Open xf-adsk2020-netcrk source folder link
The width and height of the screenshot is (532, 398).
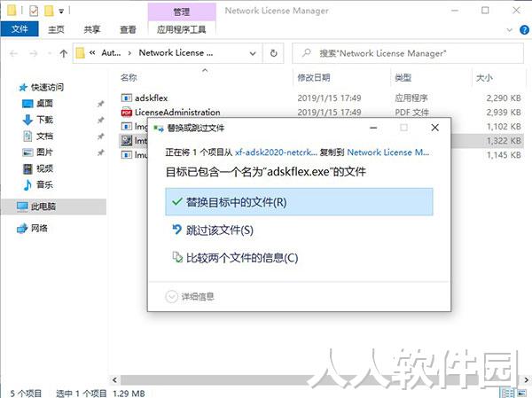coord(276,152)
